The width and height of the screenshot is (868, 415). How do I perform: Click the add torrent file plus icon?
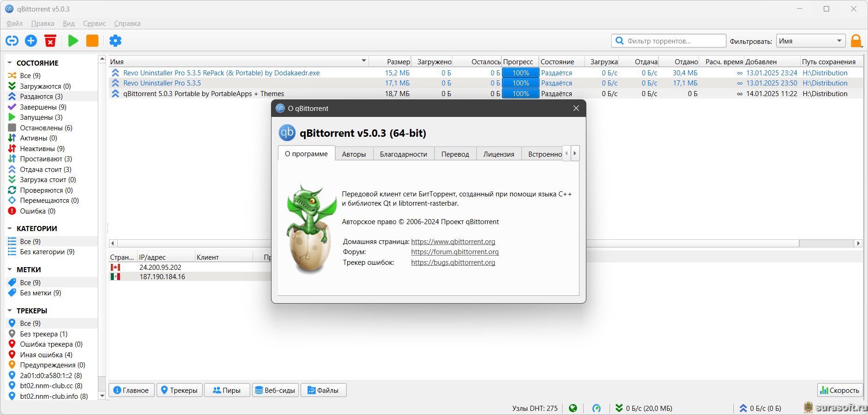pos(31,41)
